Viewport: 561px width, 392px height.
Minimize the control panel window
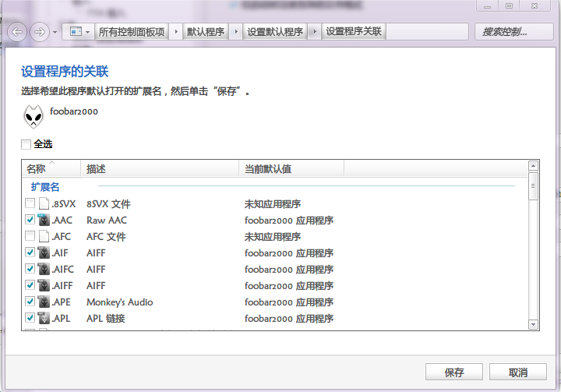487,5
